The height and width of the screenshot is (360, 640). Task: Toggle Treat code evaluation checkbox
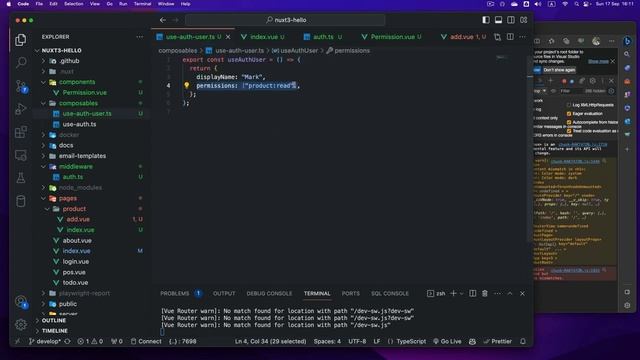tap(569, 131)
